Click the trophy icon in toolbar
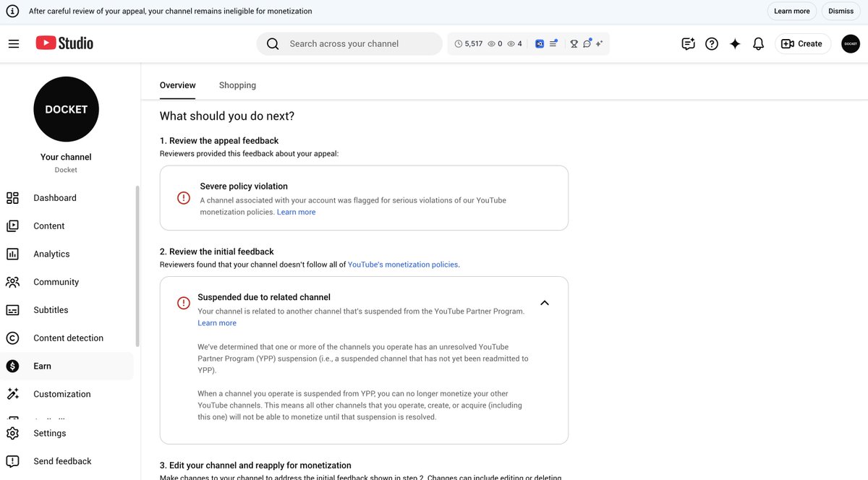Viewport: 868px width, 480px height. tap(574, 43)
